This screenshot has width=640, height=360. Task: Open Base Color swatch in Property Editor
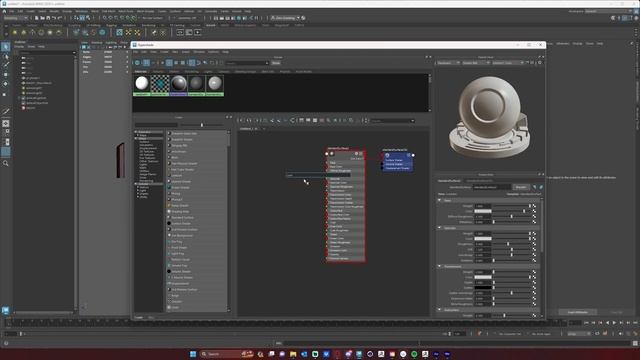tap(483, 211)
